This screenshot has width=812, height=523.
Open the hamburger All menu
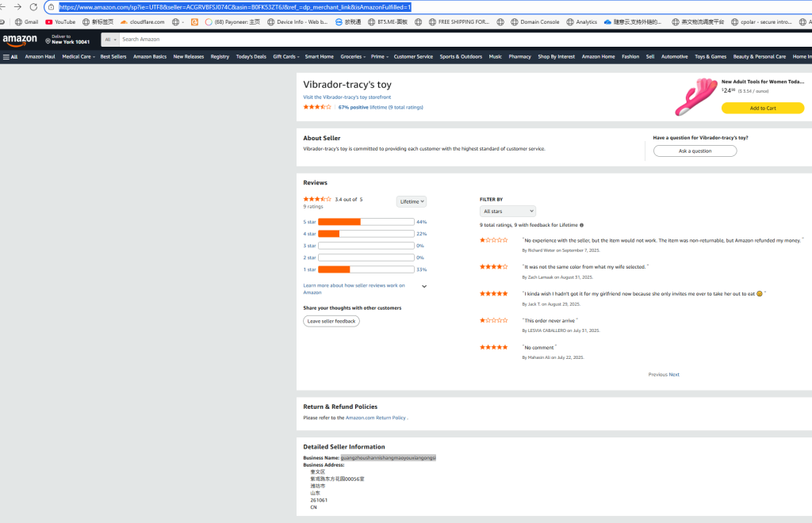(10, 57)
